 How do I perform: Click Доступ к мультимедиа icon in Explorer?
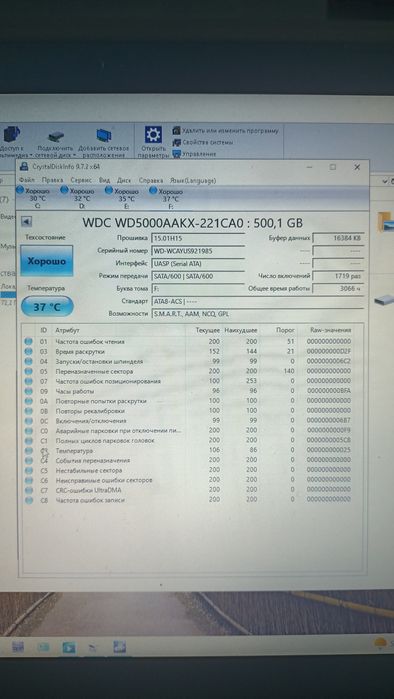(x=12, y=134)
